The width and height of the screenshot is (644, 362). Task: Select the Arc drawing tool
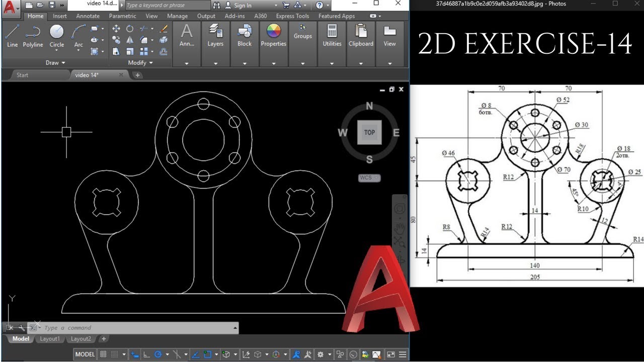(x=78, y=36)
